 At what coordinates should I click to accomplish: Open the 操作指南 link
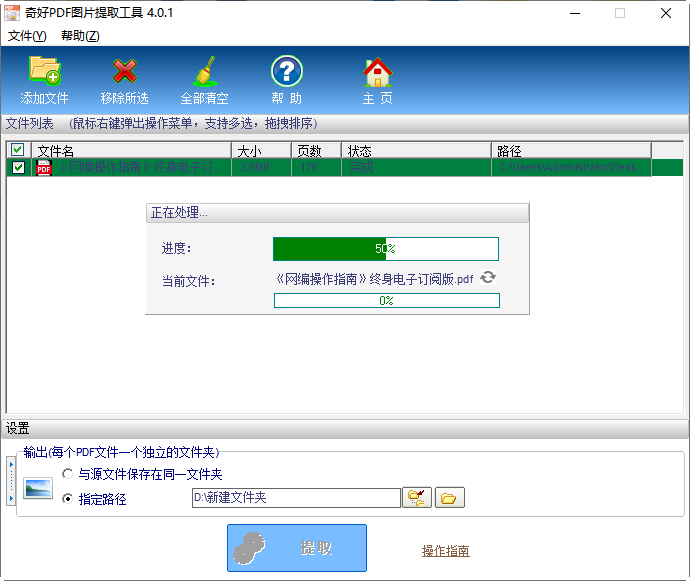pos(445,551)
